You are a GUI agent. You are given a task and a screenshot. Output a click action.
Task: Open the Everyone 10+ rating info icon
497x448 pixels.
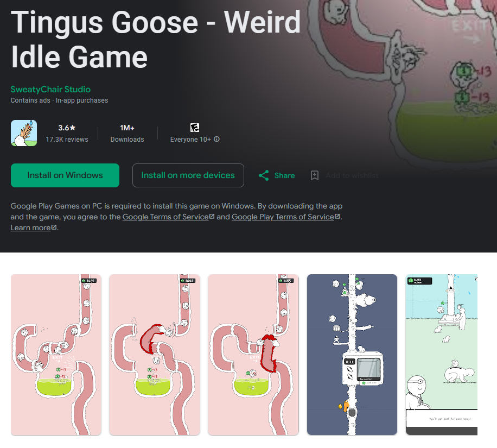(x=216, y=139)
